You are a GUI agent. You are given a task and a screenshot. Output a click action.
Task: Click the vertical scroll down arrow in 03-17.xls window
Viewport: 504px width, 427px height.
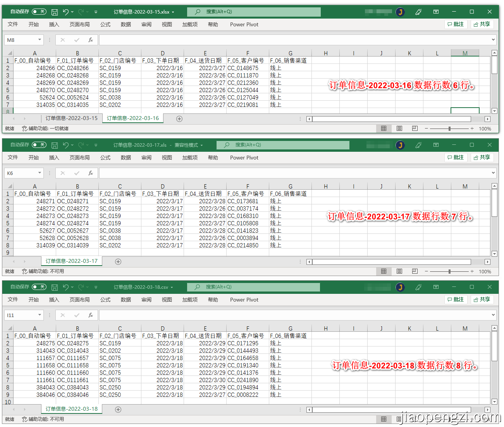(x=494, y=254)
